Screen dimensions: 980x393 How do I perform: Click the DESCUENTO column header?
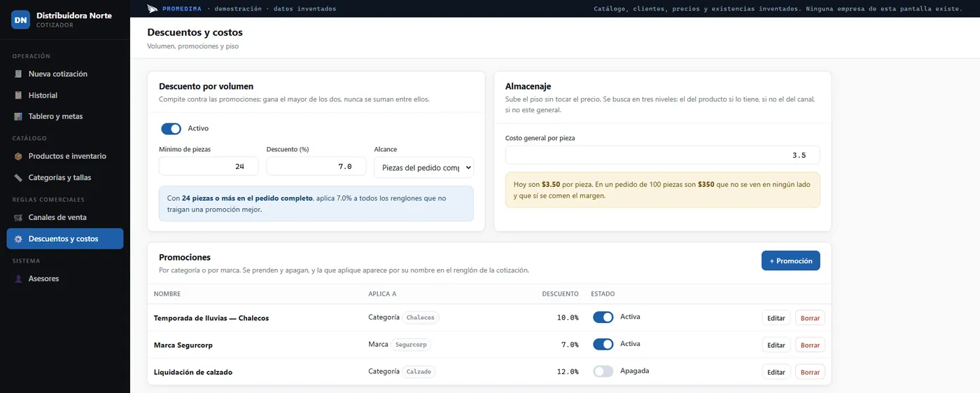(x=560, y=294)
